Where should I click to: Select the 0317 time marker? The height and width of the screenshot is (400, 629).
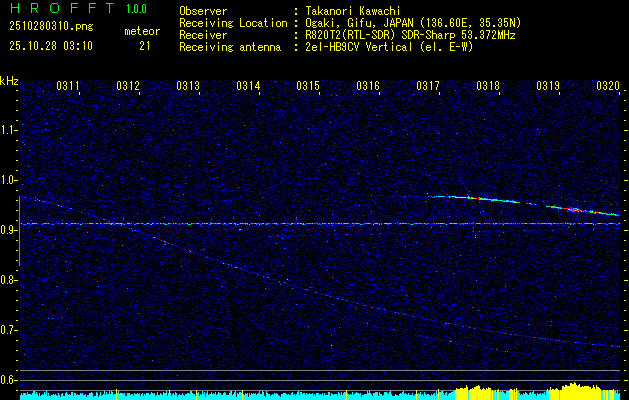428,87
